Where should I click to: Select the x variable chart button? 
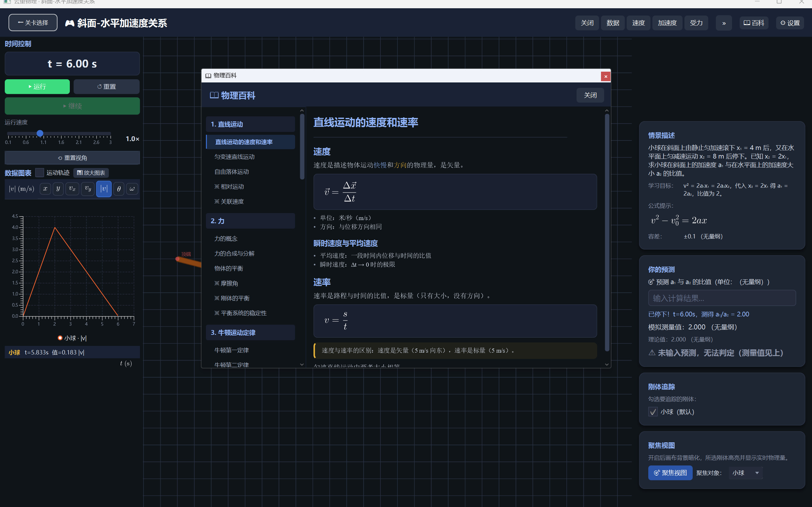[45, 189]
